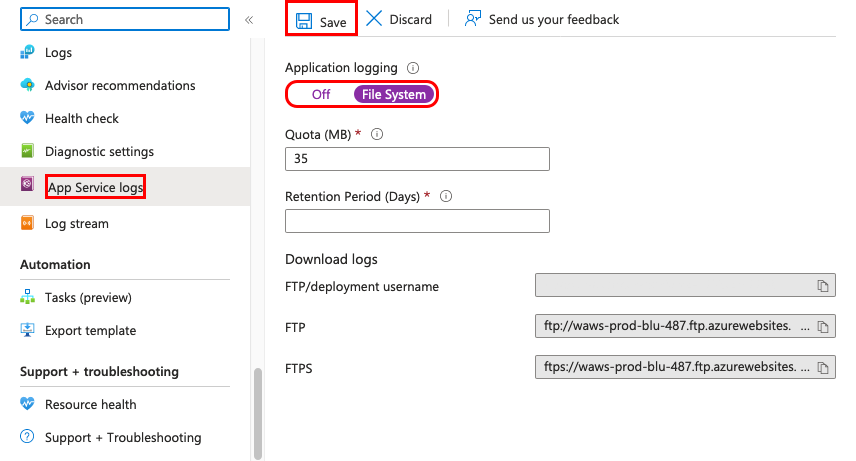Click the Discard X icon
Viewport: 856px width, 461px height.
click(x=374, y=19)
